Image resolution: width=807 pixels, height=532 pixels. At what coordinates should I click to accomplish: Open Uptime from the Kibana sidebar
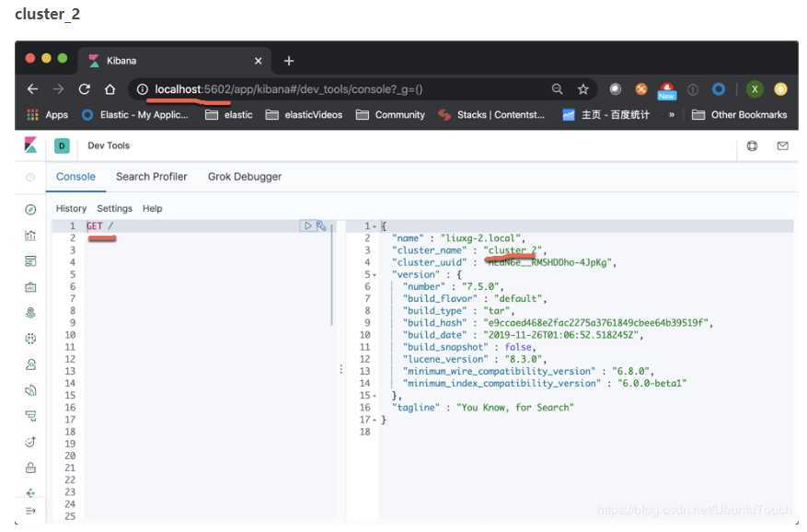(x=30, y=442)
